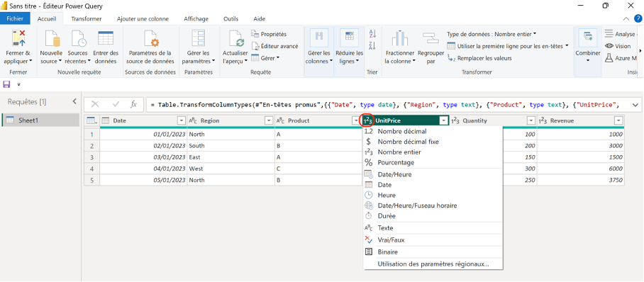Open Propriétés of the query
This screenshot has height=282, width=644.
coord(269,34)
